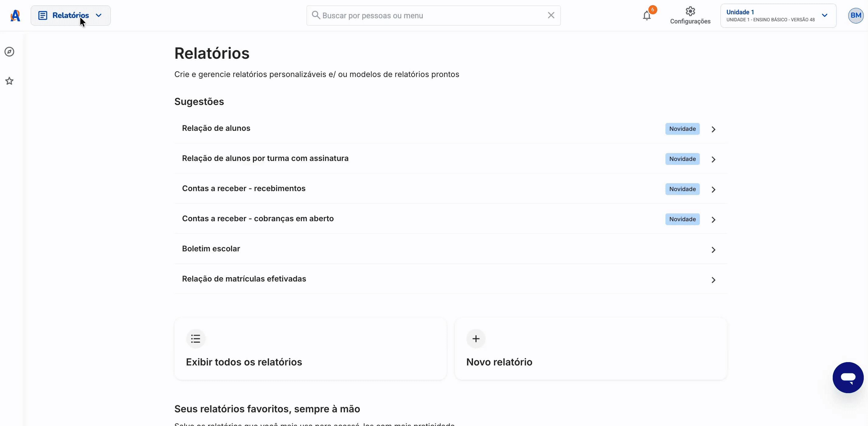Focus the Buscar por pessoas ou menu field
868x426 pixels.
click(x=433, y=16)
